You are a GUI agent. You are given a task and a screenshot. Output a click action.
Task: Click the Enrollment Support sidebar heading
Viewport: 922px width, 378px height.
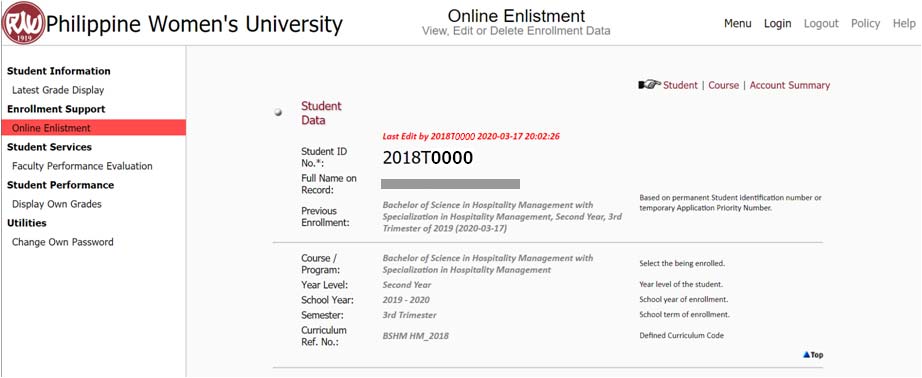point(56,109)
